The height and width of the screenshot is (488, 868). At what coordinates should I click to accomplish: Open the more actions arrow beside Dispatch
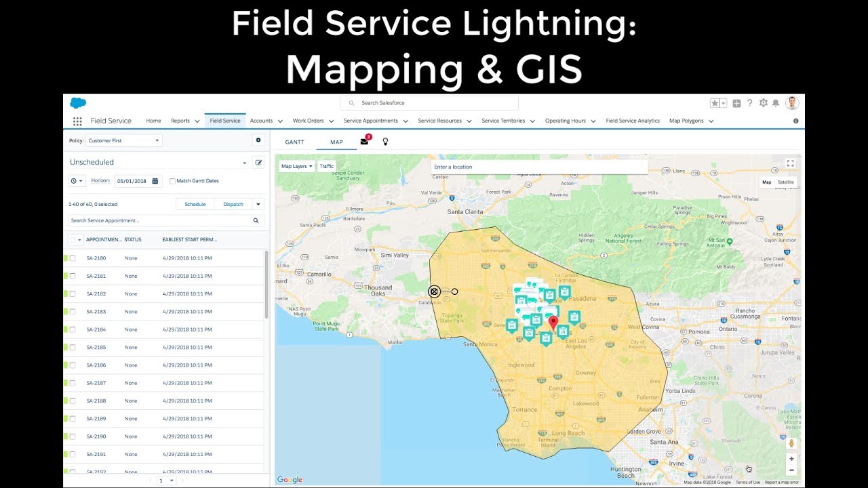(x=258, y=204)
